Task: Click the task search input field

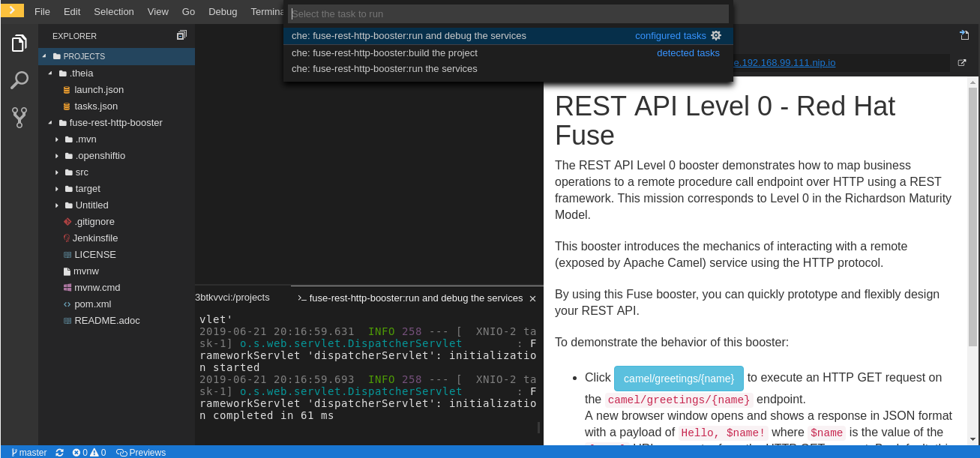Action: click(x=508, y=13)
